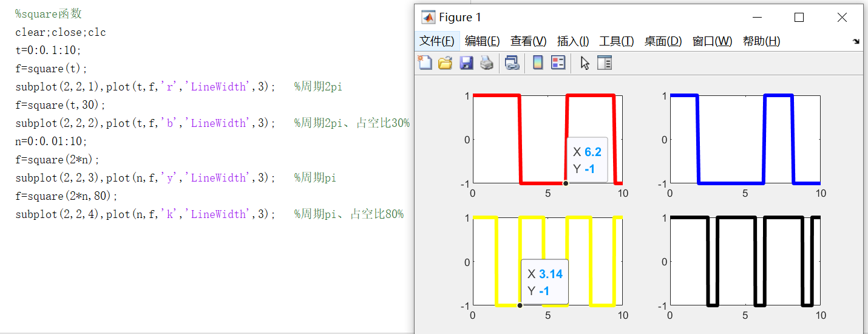The height and width of the screenshot is (334, 868).
Task: Click the code line f=square(2*n,80);
Action: [x=67, y=196]
